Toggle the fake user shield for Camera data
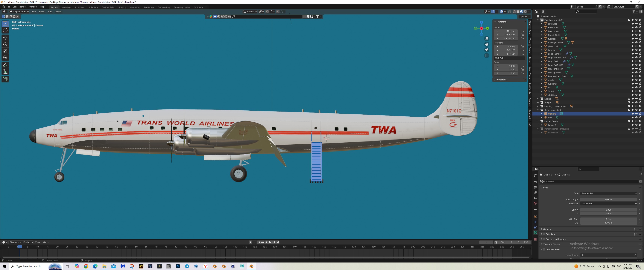The height and width of the screenshot is (270, 644). 640,181
